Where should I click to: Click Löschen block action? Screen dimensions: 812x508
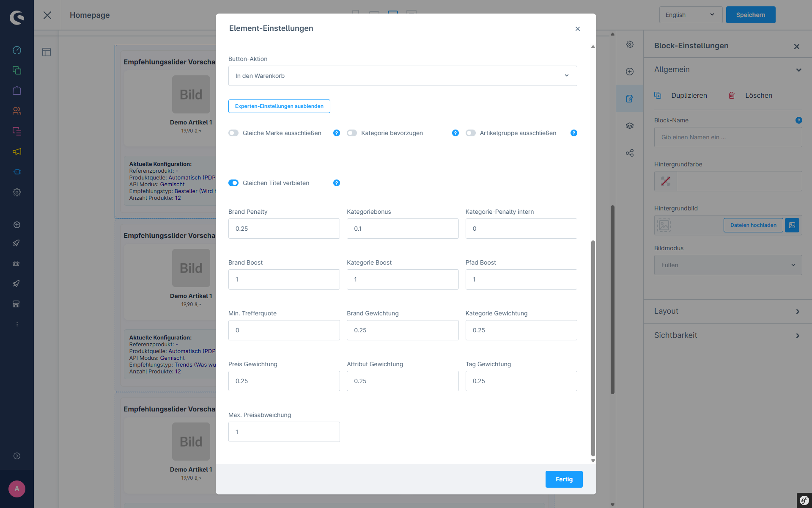click(x=750, y=96)
